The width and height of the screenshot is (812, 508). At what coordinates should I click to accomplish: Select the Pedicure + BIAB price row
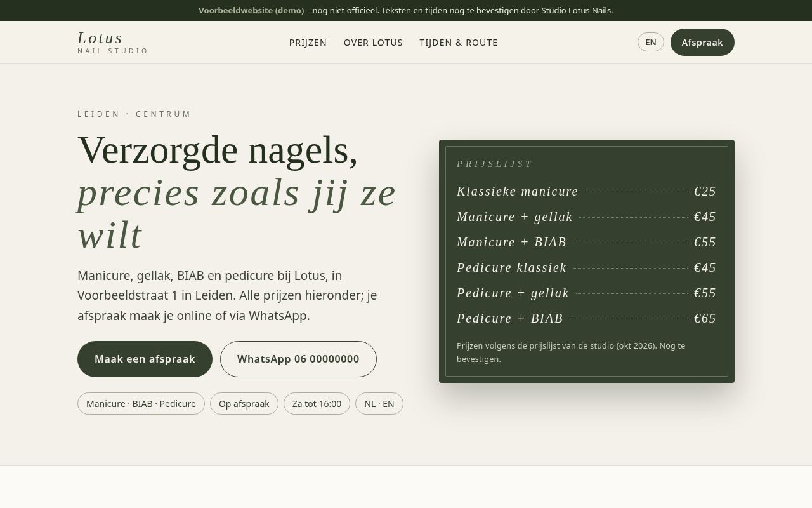click(586, 318)
